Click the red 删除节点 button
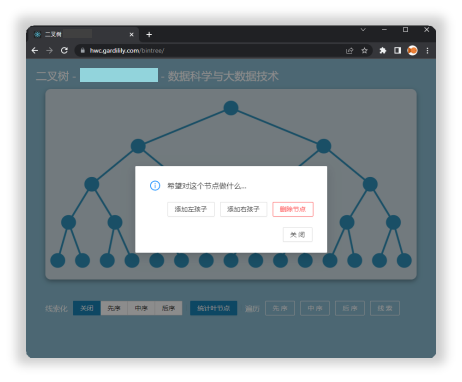The width and height of the screenshot is (462, 382). (x=293, y=209)
